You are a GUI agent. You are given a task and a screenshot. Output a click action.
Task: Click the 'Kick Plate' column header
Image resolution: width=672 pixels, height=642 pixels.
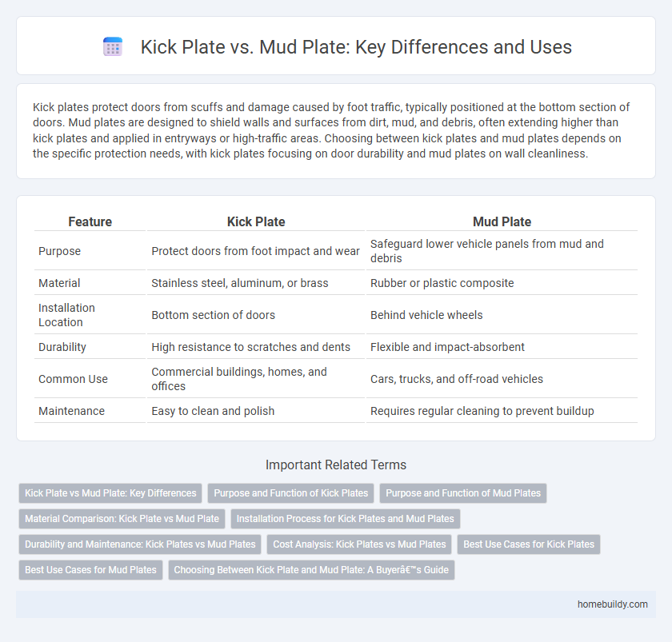click(256, 221)
